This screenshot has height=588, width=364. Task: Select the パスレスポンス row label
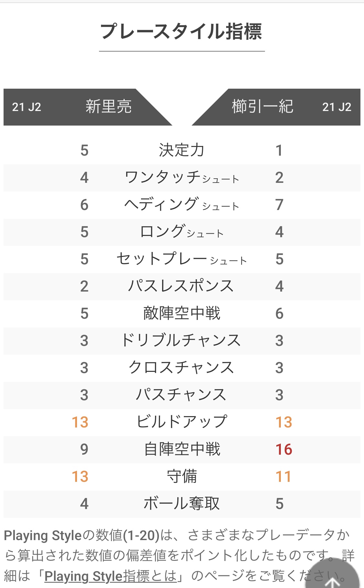click(182, 286)
